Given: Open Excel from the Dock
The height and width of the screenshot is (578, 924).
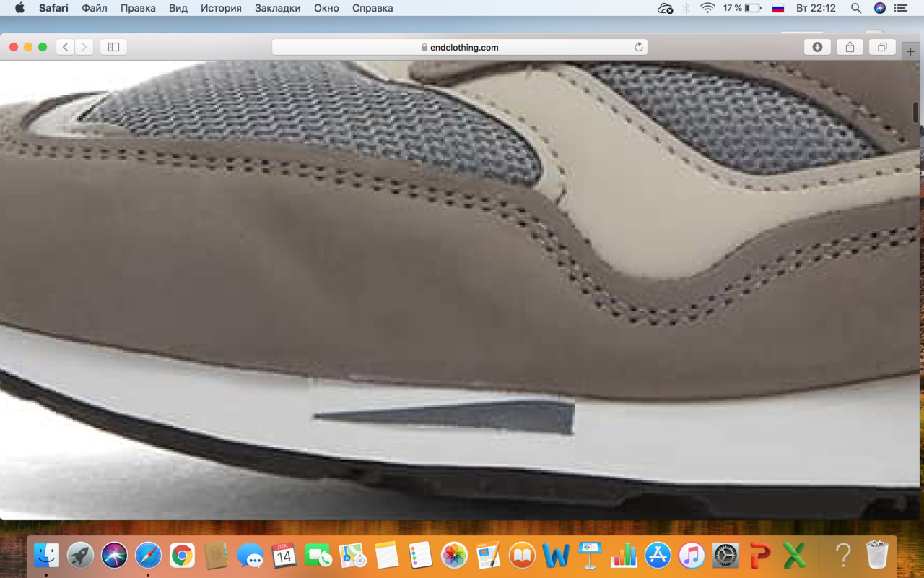Looking at the screenshot, I should tap(794, 555).
